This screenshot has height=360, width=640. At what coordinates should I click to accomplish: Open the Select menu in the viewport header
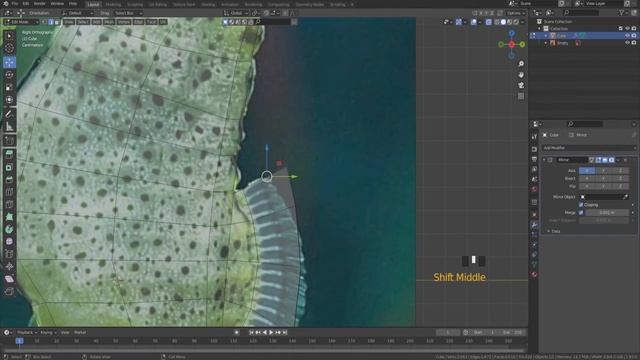83,22
